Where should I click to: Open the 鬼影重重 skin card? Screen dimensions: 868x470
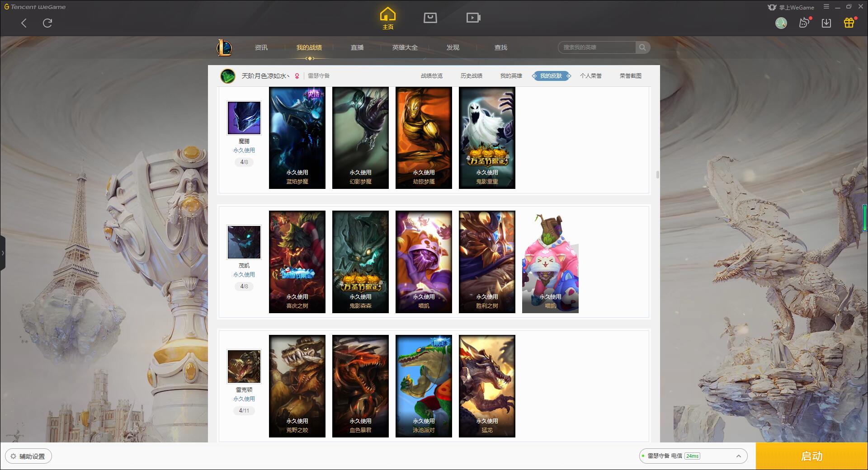pyautogui.click(x=487, y=138)
